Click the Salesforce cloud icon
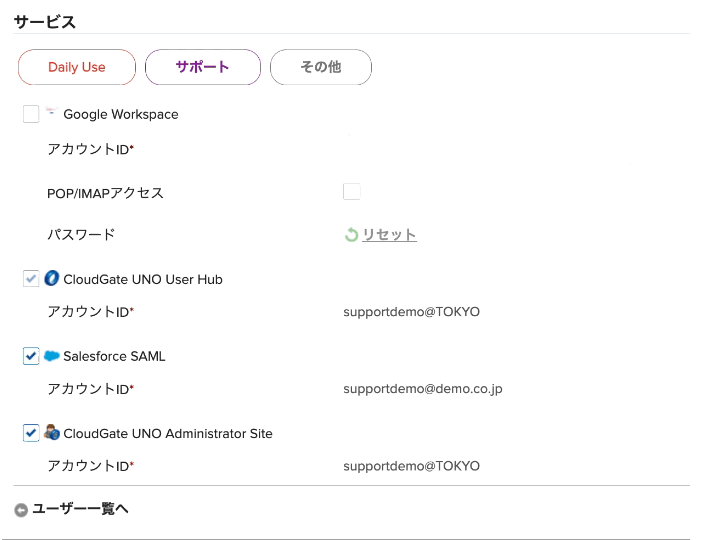The width and height of the screenshot is (720, 540). pos(51,356)
